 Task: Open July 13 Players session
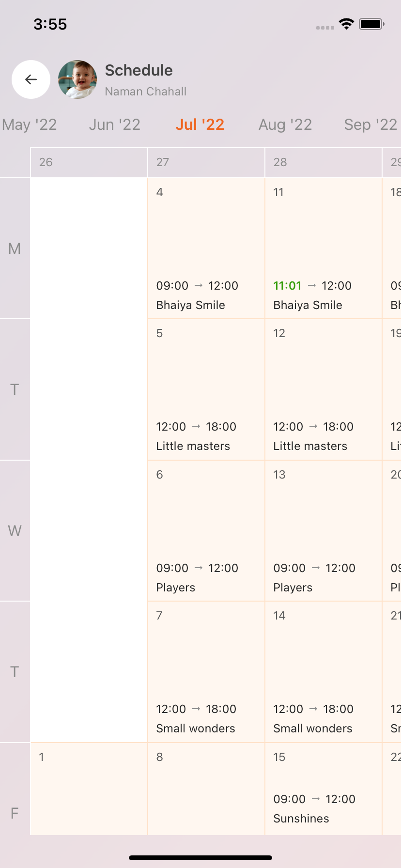pos(324,531)
